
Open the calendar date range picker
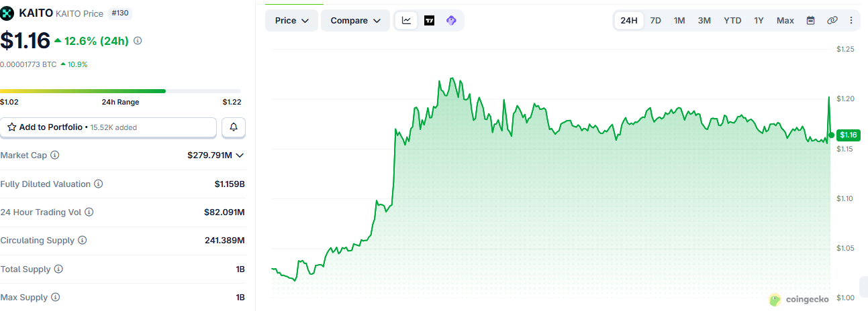[810, 20]
